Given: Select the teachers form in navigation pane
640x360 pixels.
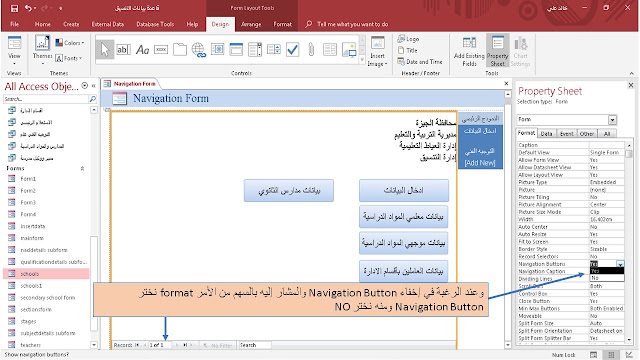Looking at the screenshot, I should [x=31, y=345].
